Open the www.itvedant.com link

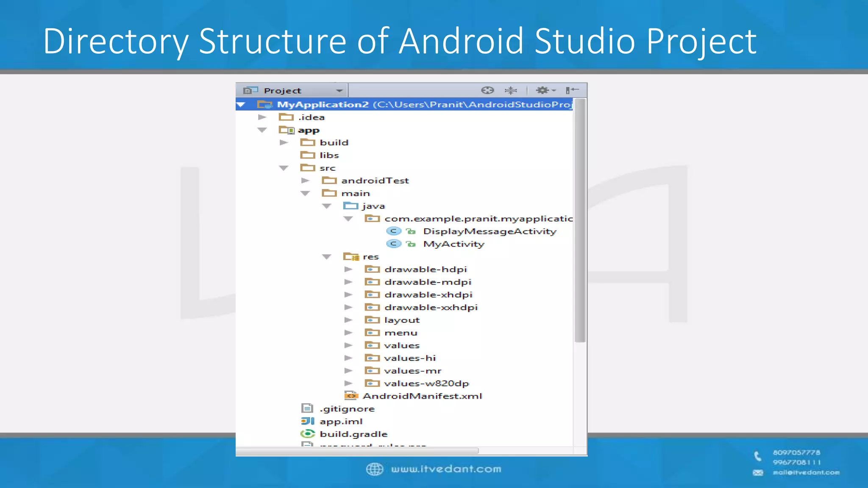446,469
